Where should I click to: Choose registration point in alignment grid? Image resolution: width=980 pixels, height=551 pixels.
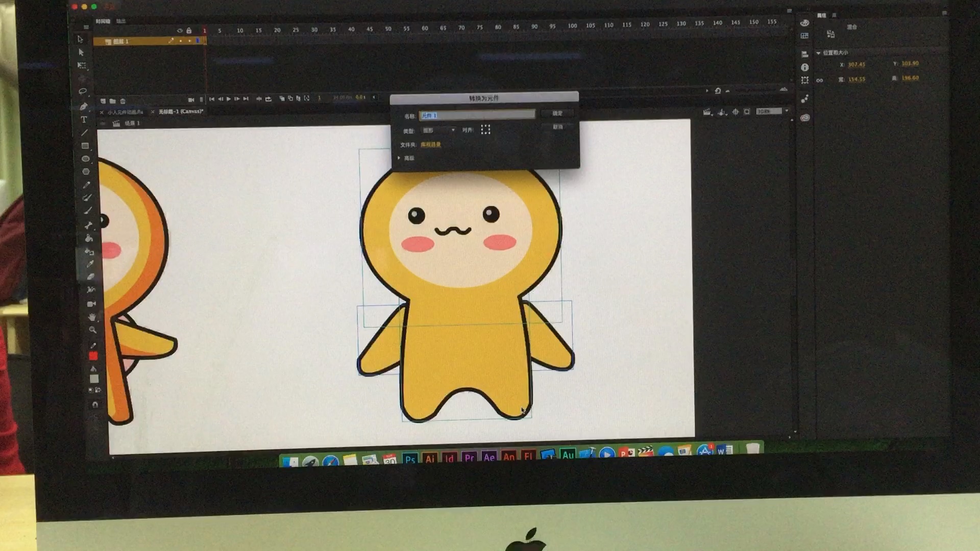pyautogui.click(x=485, y=130)
